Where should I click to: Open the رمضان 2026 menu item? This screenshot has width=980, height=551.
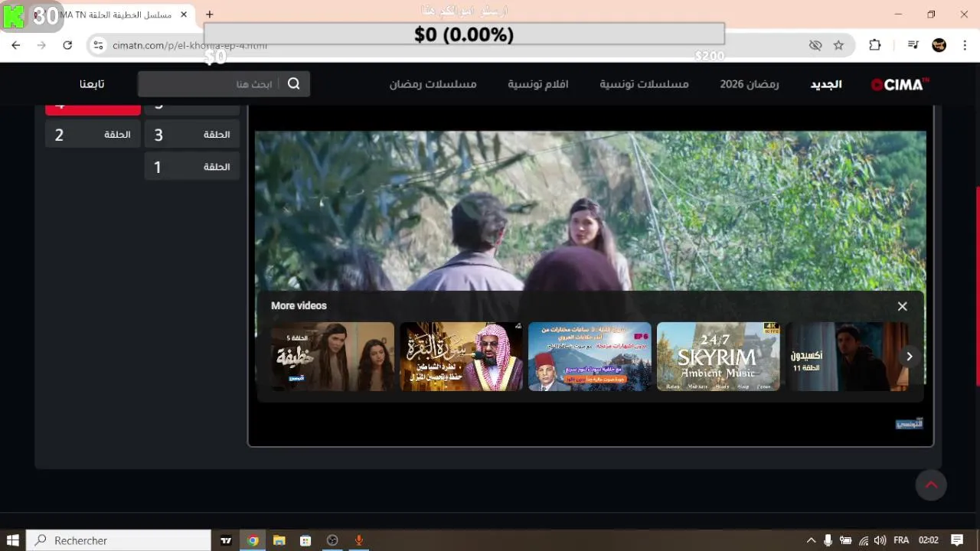point(749,84)
